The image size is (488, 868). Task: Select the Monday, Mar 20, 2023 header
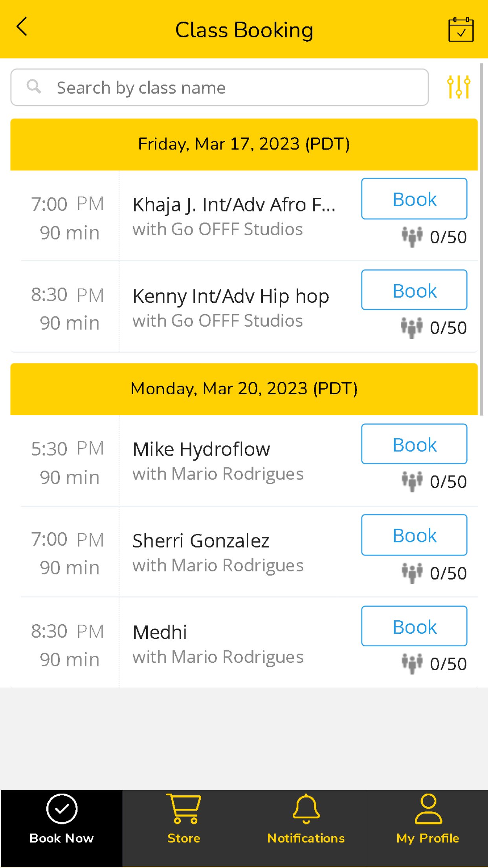pos(244,389)
